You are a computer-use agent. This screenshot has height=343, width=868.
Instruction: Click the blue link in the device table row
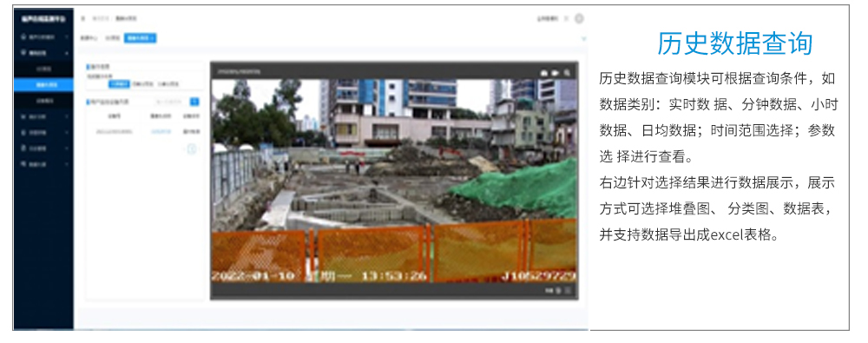pos(160,131)
